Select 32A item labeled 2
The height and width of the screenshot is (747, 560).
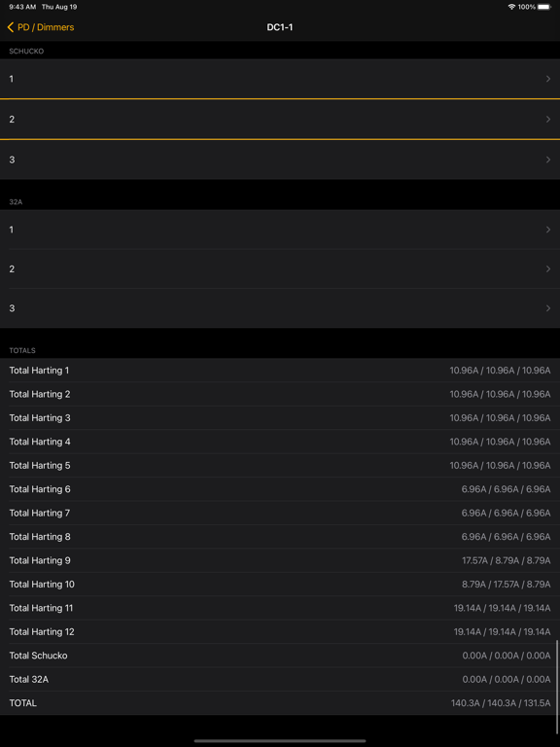(280, 269)
